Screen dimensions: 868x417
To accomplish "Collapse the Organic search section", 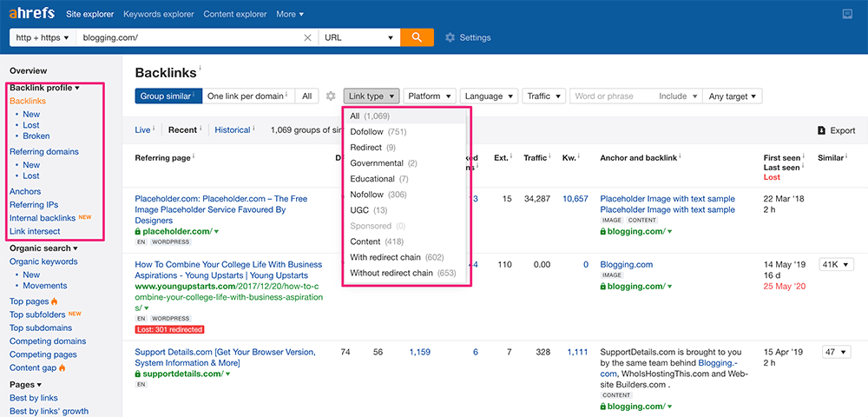I will (x=43, y=248).
